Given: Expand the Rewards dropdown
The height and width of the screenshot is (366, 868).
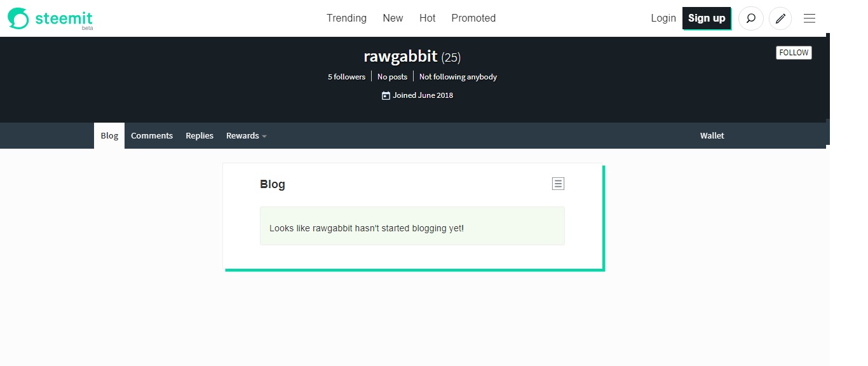Looking at the screenshot, I should click(x=243, y=135).
